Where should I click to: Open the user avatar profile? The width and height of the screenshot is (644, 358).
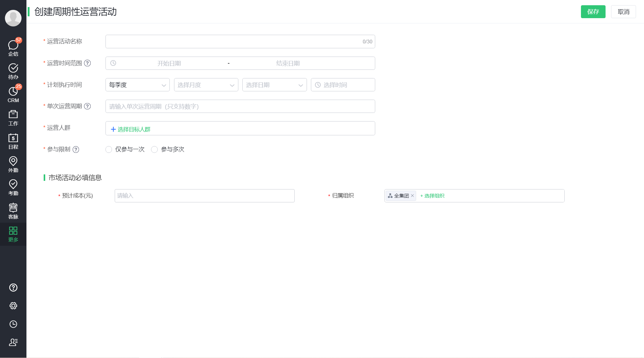[x=13, y=18]
